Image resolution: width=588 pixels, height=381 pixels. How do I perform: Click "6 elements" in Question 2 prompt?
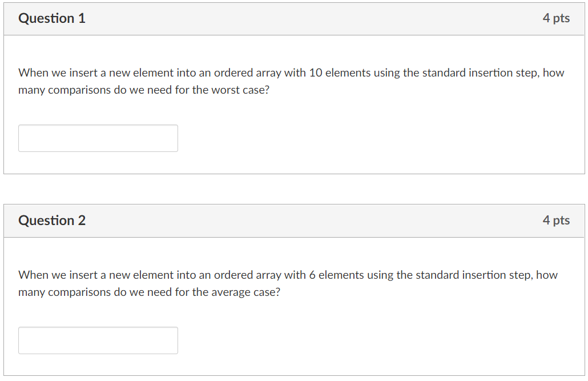[336, 275]
